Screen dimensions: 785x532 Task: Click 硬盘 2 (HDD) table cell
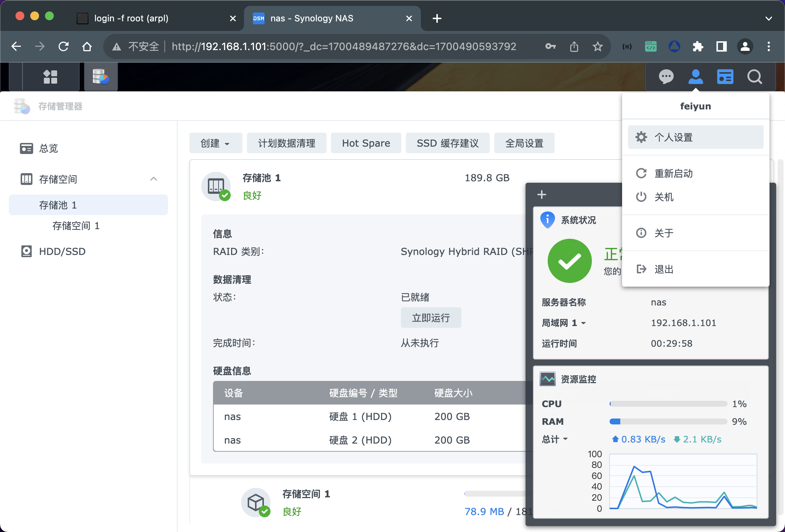click(360, 440)
